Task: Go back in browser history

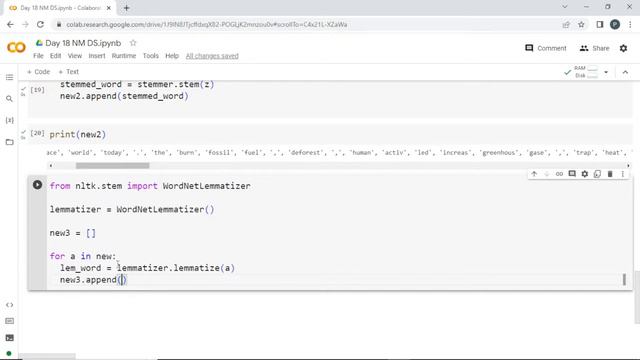Action: (x=10, y=24)
